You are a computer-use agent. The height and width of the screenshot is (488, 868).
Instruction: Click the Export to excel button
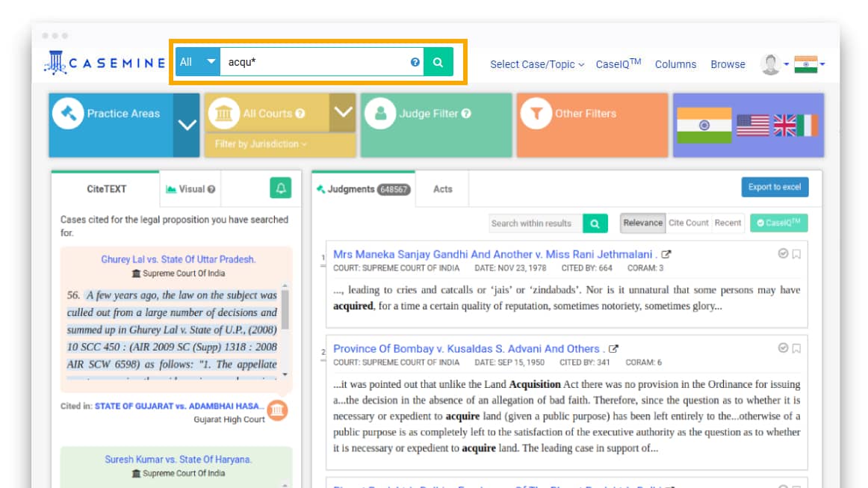click(775, 188)
